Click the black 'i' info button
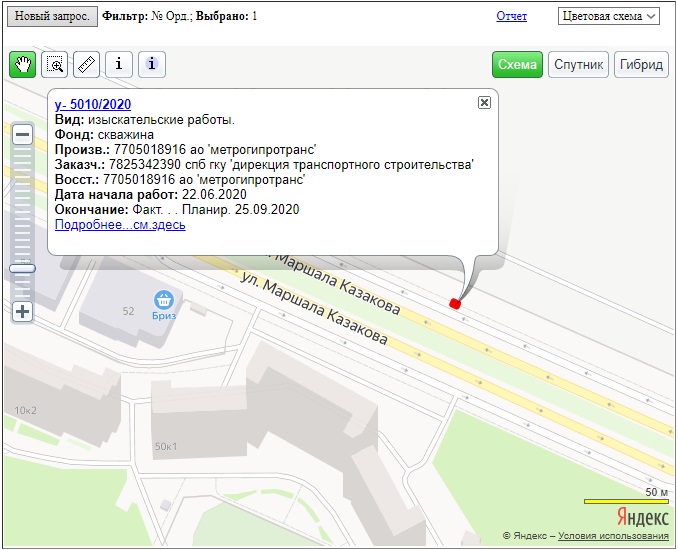 119,65
